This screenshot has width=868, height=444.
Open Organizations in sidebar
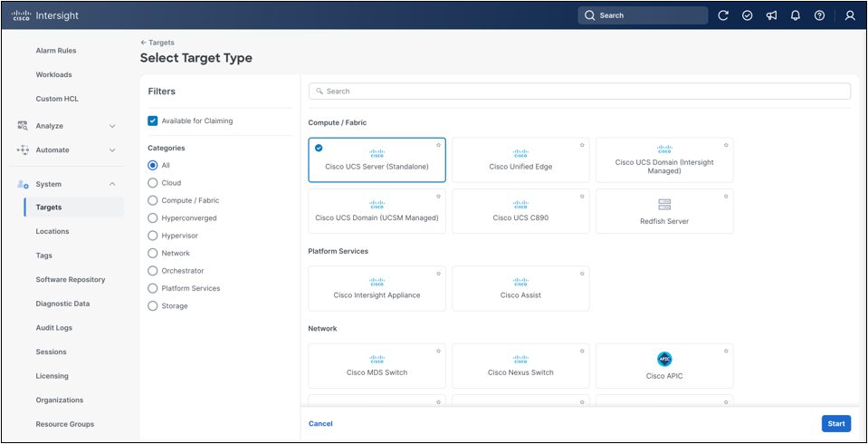[x=60, y=401]
